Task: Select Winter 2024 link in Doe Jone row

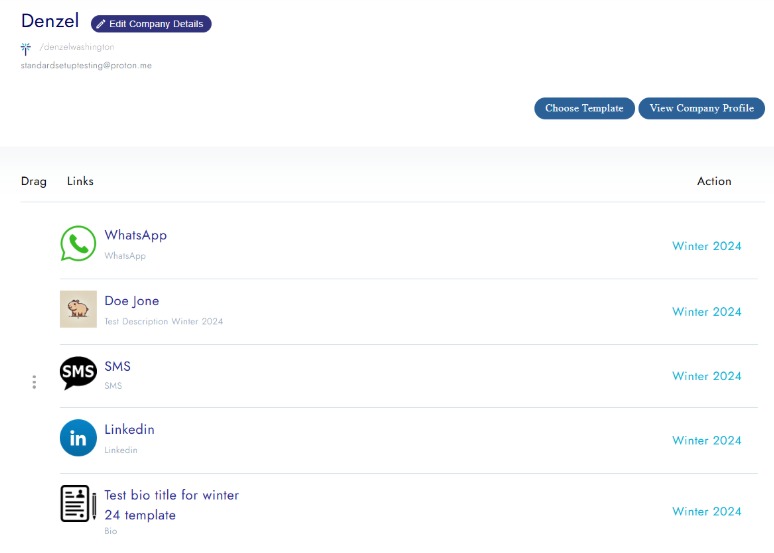Action: pos(706,312)
